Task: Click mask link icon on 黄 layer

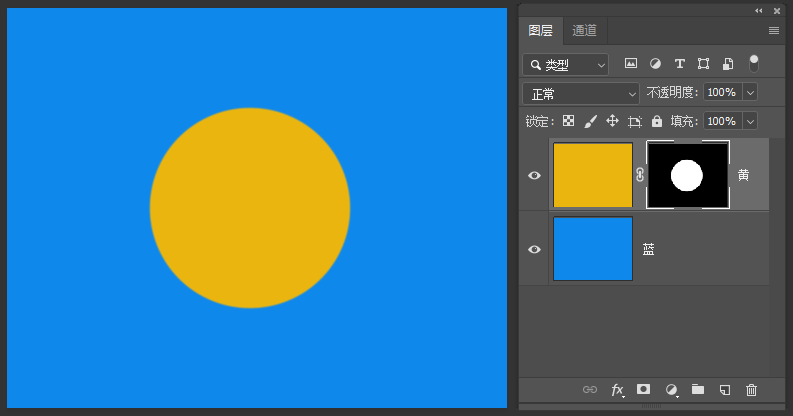Action: tap(640, 175)
